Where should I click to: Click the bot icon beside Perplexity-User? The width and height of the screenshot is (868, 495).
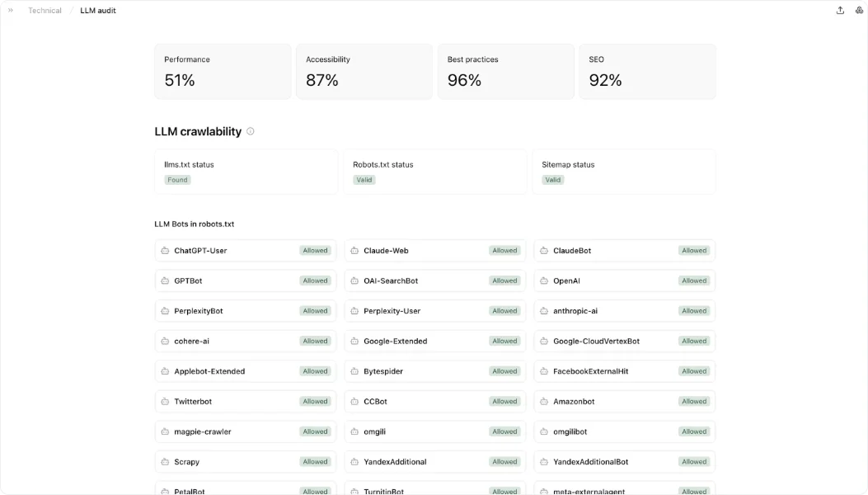coord(354,311)
